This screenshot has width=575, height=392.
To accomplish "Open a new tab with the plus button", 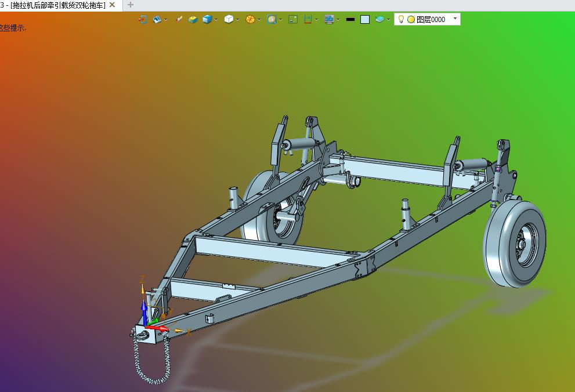I will 130,5.
